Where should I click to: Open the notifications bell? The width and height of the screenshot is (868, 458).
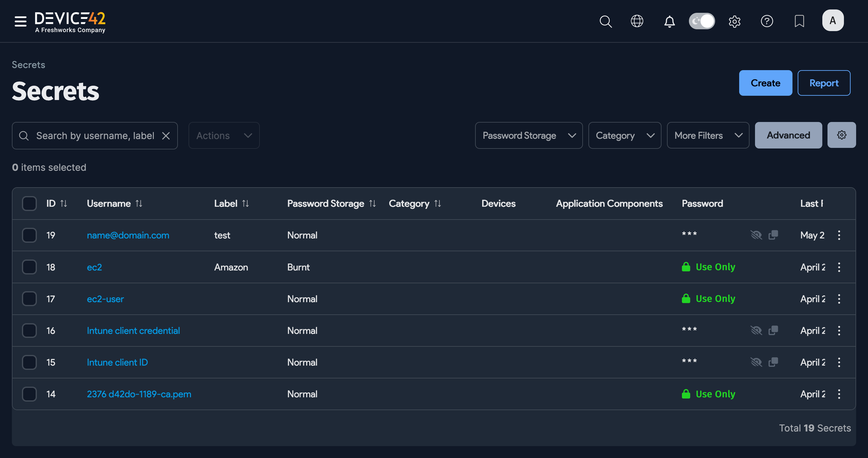tap(669, 22)
